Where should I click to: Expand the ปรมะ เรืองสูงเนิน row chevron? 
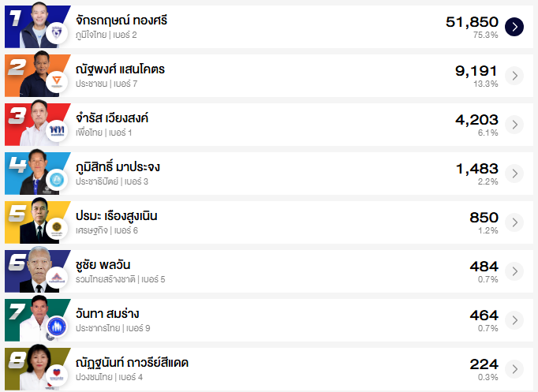(514, 222)
